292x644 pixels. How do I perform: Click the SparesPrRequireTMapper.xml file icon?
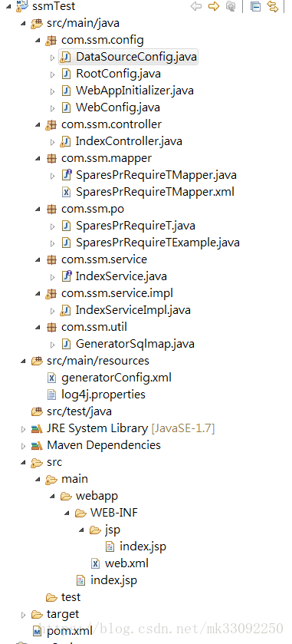click(x=66, y=192)
